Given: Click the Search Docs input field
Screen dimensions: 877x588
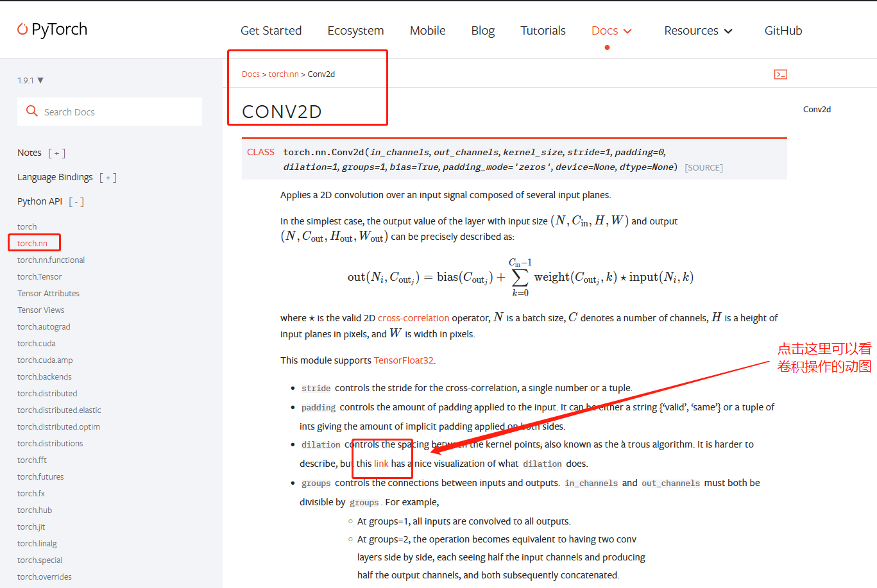Looking at the screenshot, I should (x=110, y=112).
